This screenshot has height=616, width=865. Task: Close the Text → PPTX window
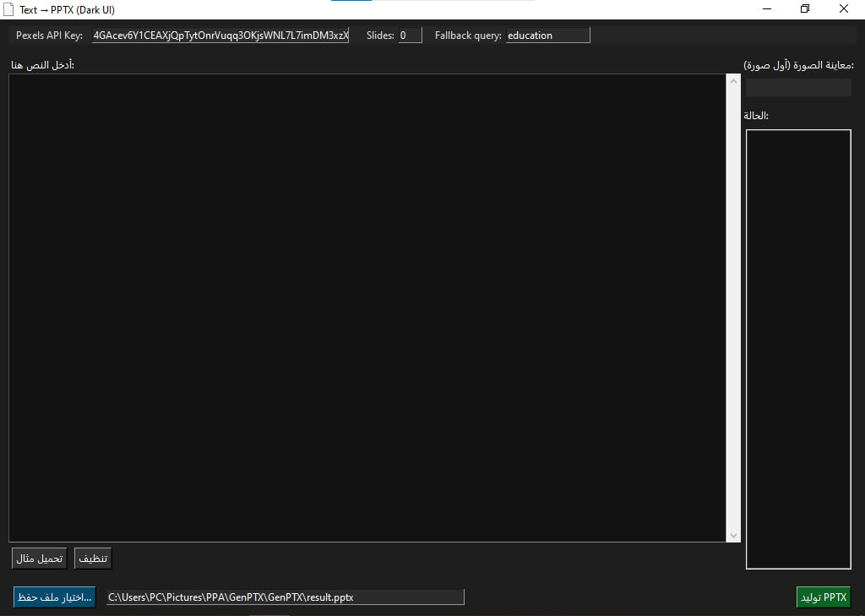844,9
